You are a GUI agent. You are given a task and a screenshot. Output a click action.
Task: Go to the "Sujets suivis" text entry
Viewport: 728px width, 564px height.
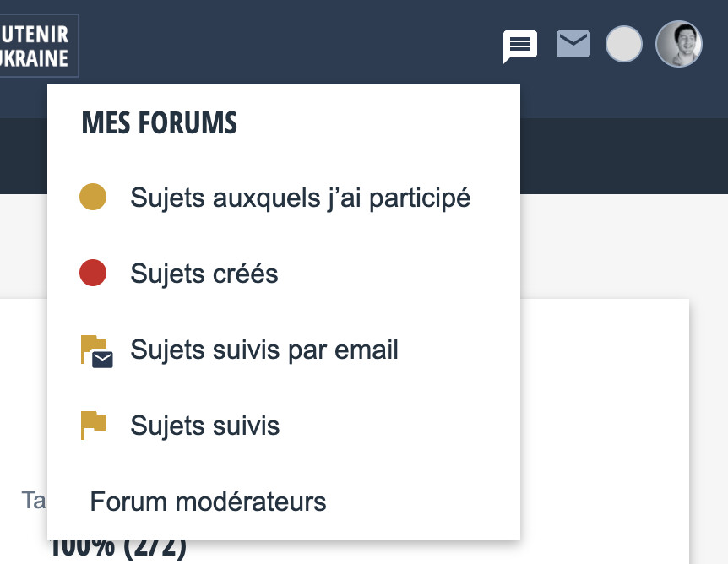[205, 426]
